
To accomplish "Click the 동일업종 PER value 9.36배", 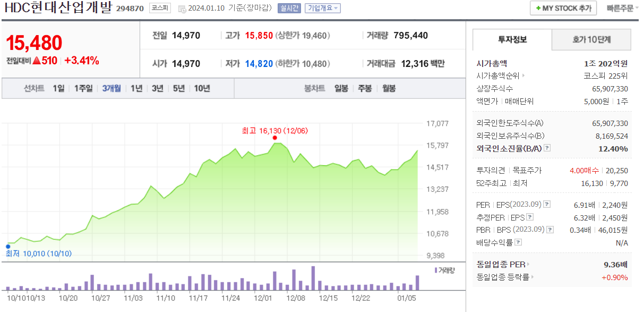I will [616, 264].
